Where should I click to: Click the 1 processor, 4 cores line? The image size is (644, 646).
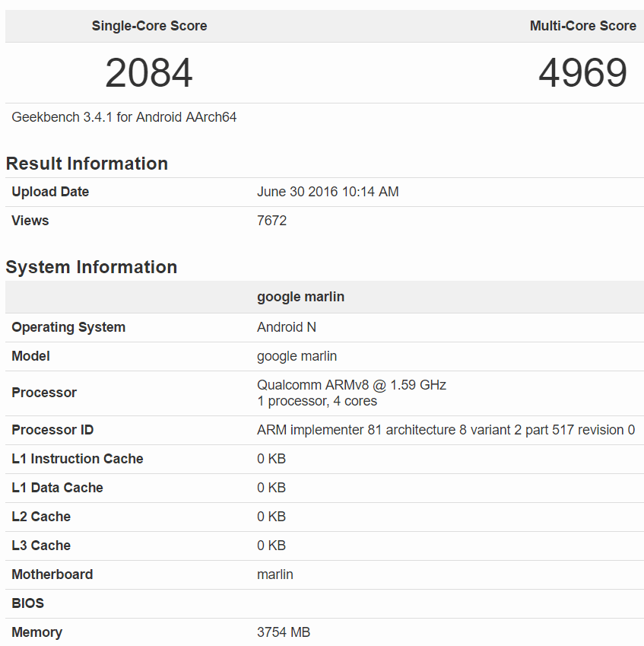click(x=317, y=401)
